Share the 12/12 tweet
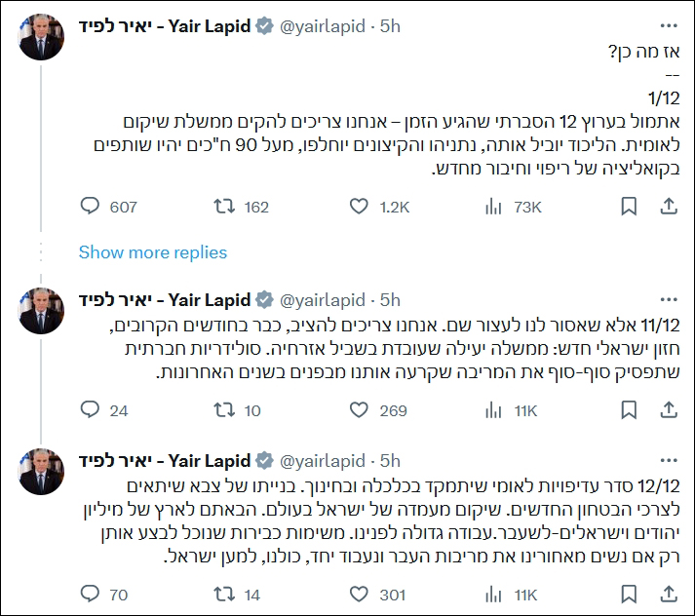695x616 pixels. [669, 592]
